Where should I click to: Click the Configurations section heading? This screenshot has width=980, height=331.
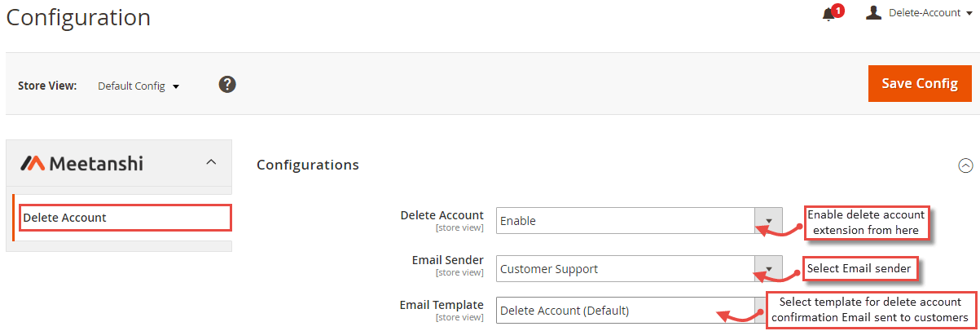point(308,165)
